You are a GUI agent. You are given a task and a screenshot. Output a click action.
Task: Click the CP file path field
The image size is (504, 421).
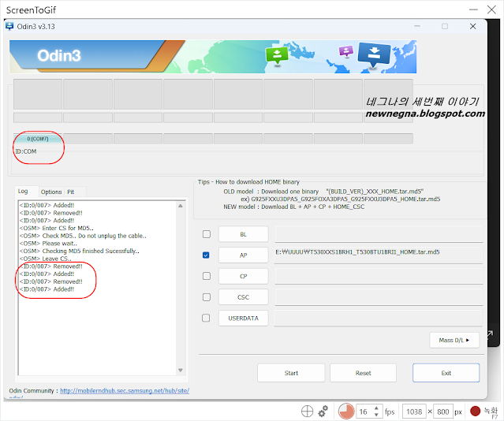point(379,276)
